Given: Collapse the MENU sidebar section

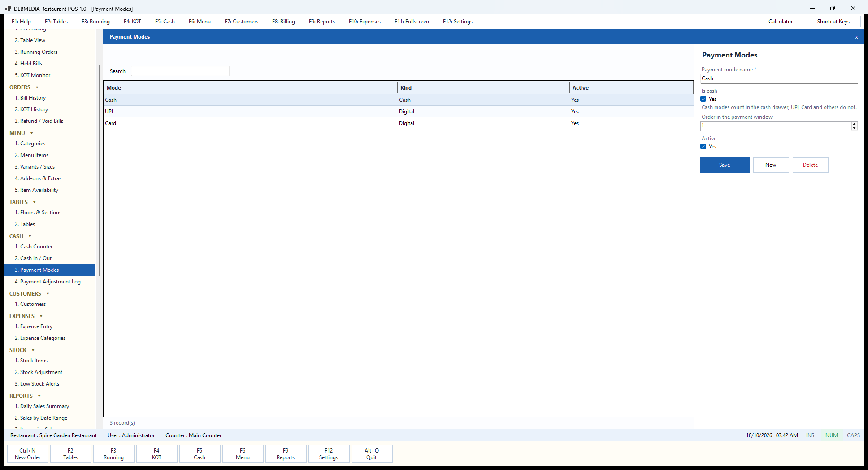Looking at the screenshot, I should (x=32, y=133).
